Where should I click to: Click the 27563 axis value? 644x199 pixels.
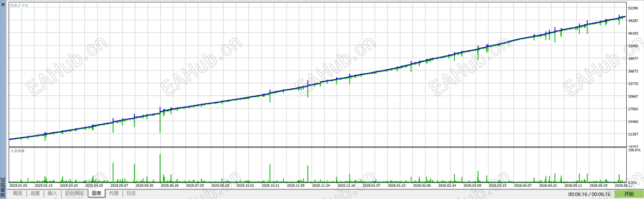(x=634, y=109)
